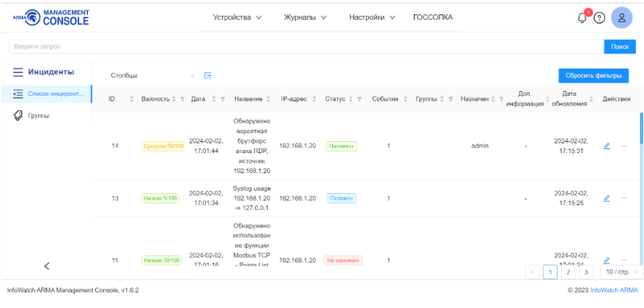
Task: Open the Назначен column filter icon
Action: tap(501, 99)
